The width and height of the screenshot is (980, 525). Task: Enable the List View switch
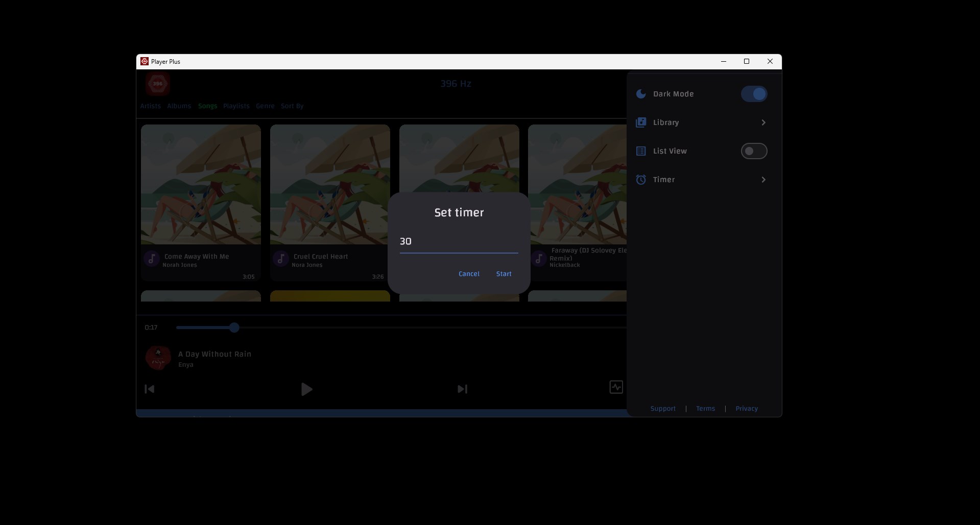(x=754, y=151)
